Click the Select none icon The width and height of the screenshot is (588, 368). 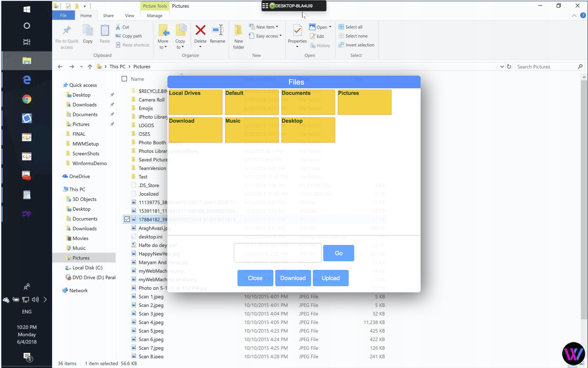[x=341, y=36]
